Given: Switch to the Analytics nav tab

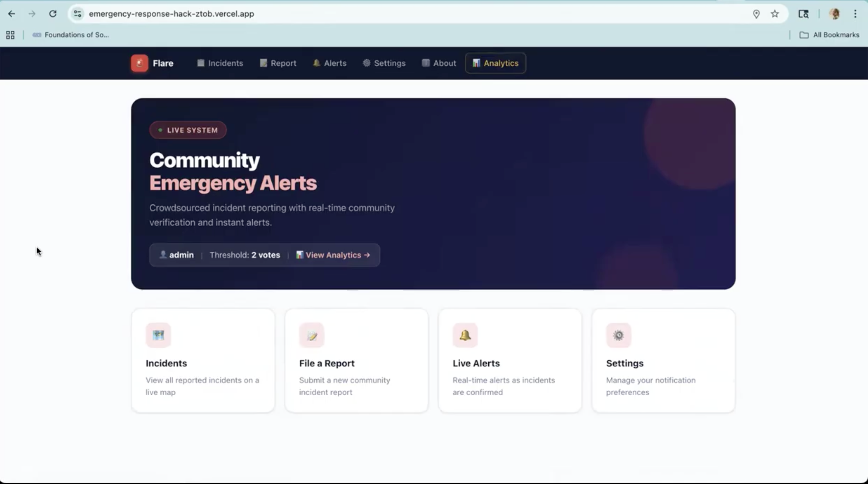Looking at the screenshot, I should tap(495, 63).
